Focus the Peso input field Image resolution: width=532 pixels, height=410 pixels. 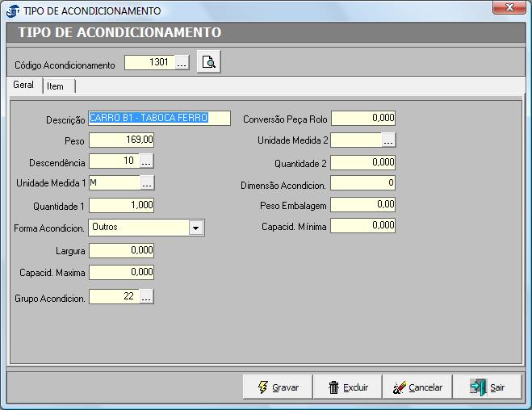[x=121, y=140]
